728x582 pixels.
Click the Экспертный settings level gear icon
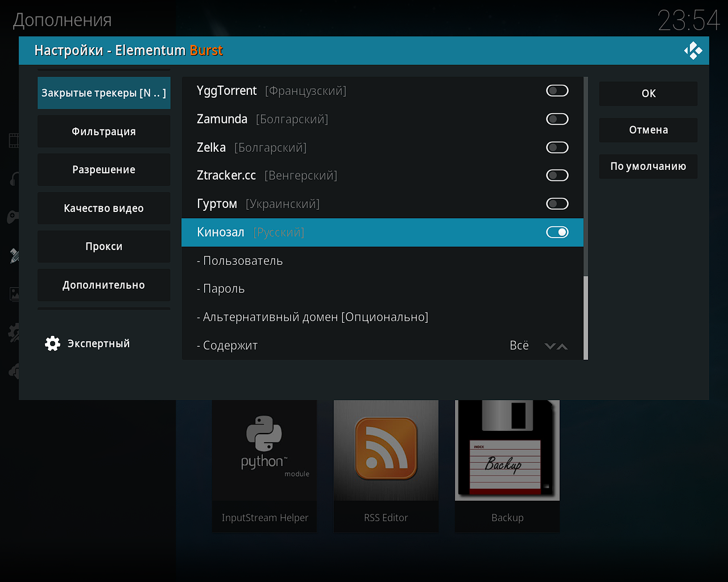(52, 343)
